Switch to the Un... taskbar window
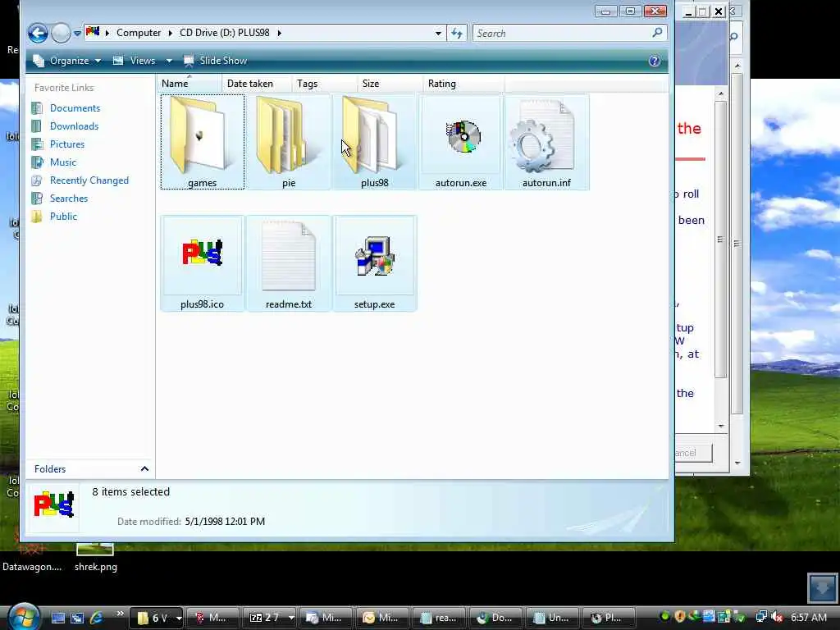Image resolution: width=840 pixels, height=630 pixels. click(x=552, y=618)
